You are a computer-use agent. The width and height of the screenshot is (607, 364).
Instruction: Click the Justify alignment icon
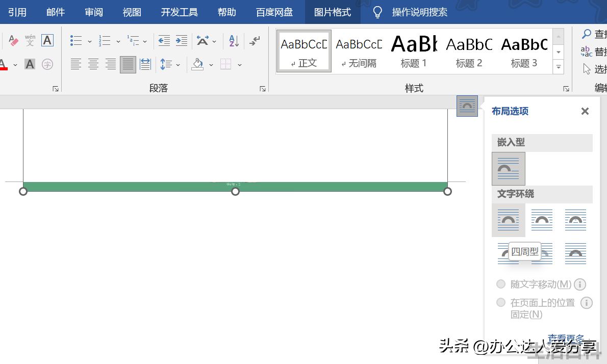pyautogui.click(x=128, y=64)
